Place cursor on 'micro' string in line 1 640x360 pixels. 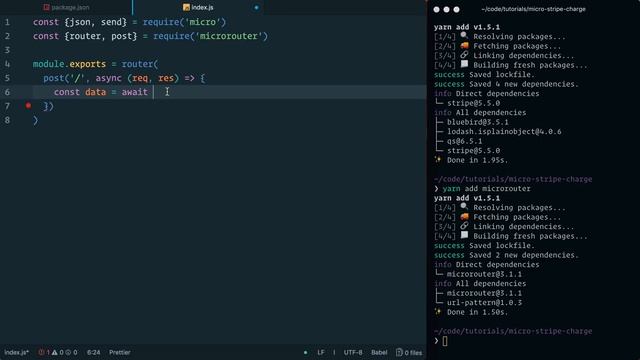pos(203,22)
